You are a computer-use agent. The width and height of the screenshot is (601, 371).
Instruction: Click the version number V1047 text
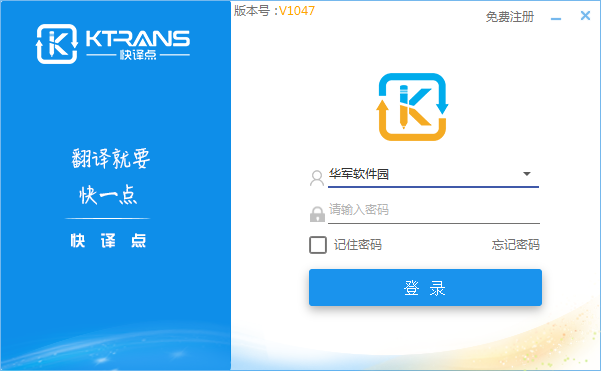coord(297,11)
